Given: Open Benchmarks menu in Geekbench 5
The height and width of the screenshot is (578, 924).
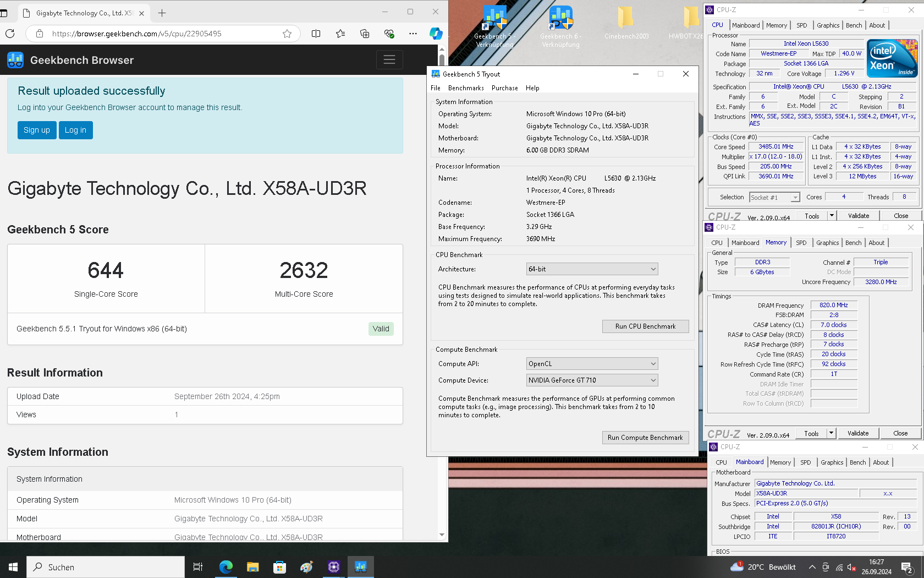Looking at the screenshot, I should 466,88.
